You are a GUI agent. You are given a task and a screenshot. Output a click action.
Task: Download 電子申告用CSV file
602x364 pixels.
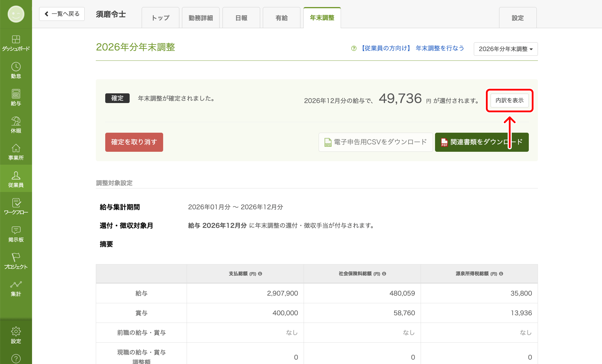375,142
